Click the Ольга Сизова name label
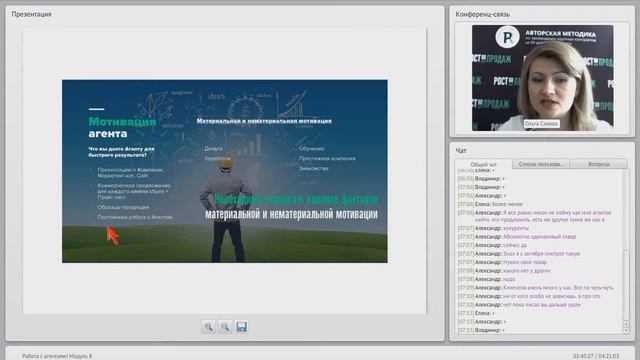The width and height of the screenshot is (640, 360). click(541, 123)
